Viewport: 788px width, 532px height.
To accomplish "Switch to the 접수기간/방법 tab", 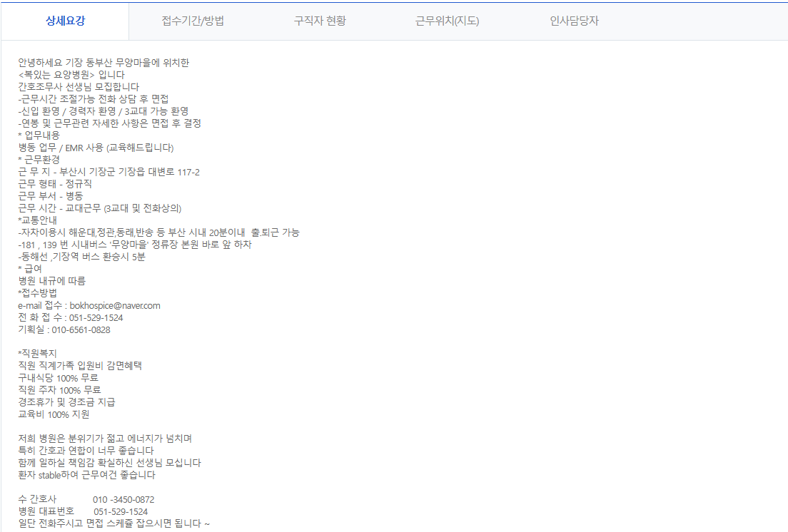I will pos(193,21).
